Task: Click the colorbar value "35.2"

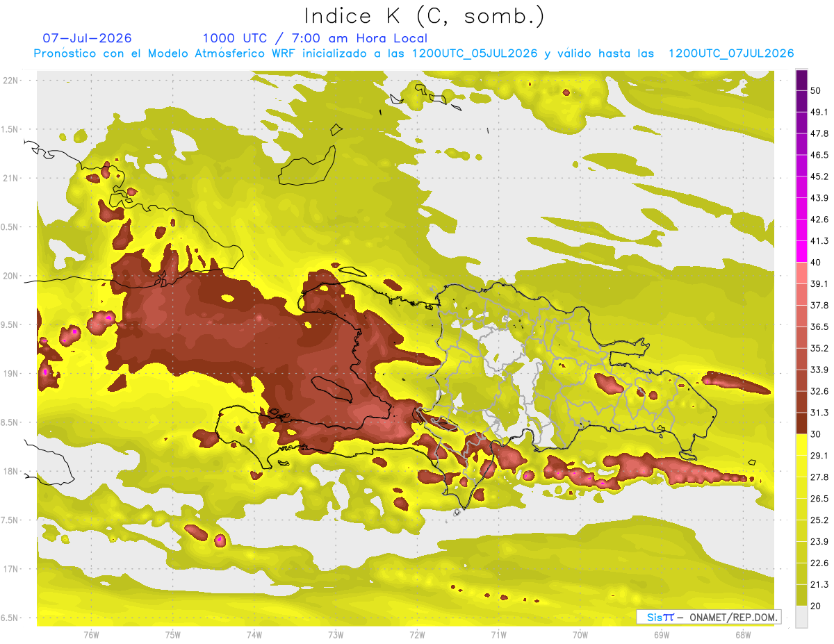Action: 819,348
